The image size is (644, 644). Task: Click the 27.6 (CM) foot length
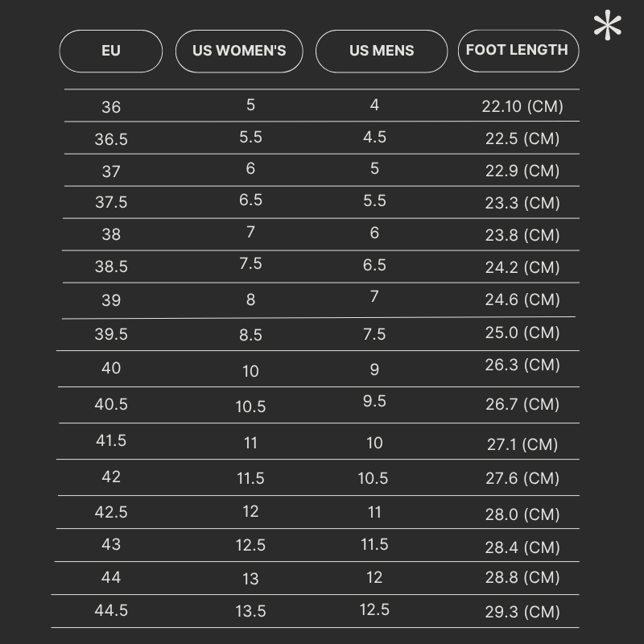(522, 478)
